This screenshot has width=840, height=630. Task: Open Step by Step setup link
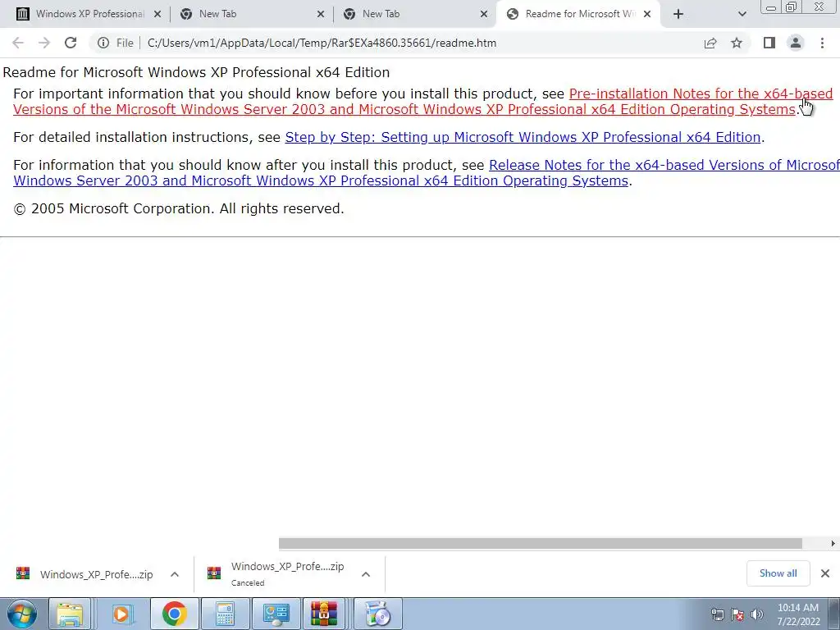[523, 137]
